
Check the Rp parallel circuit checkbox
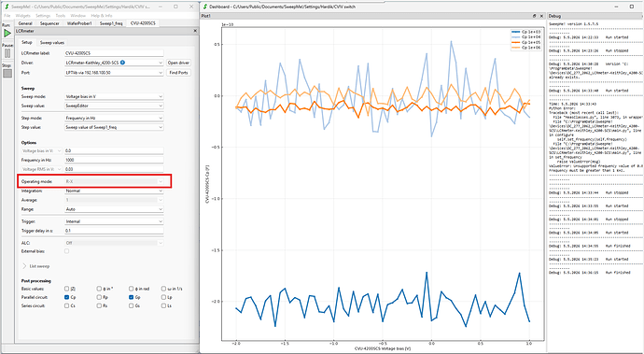point(99,297)
